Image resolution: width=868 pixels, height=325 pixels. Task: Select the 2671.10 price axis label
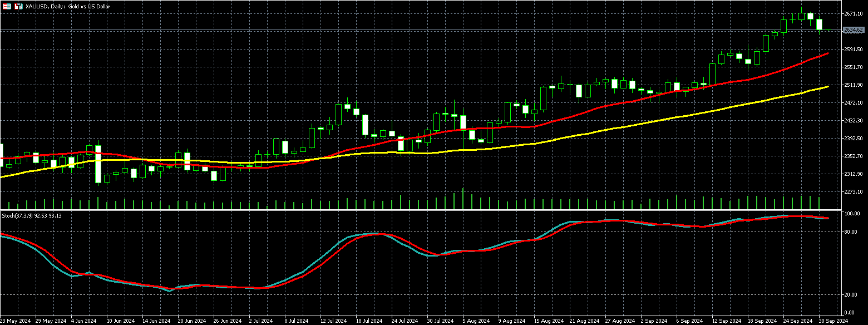[853, 13]
